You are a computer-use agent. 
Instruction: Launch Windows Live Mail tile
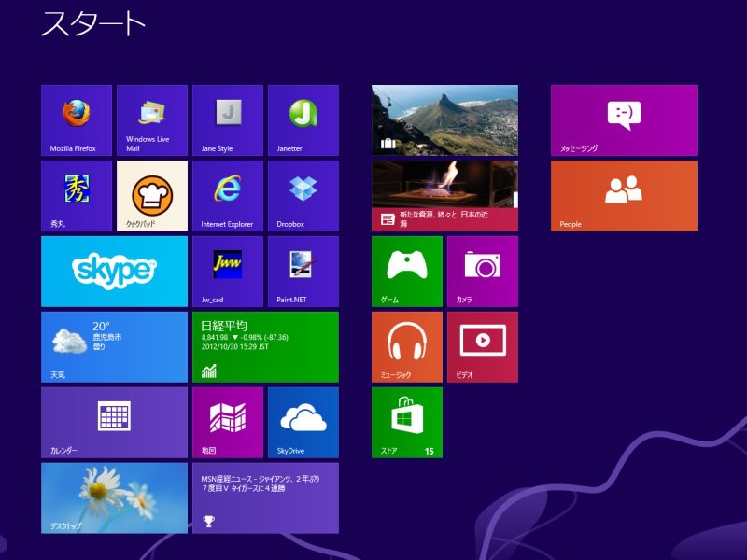(152, 120)
